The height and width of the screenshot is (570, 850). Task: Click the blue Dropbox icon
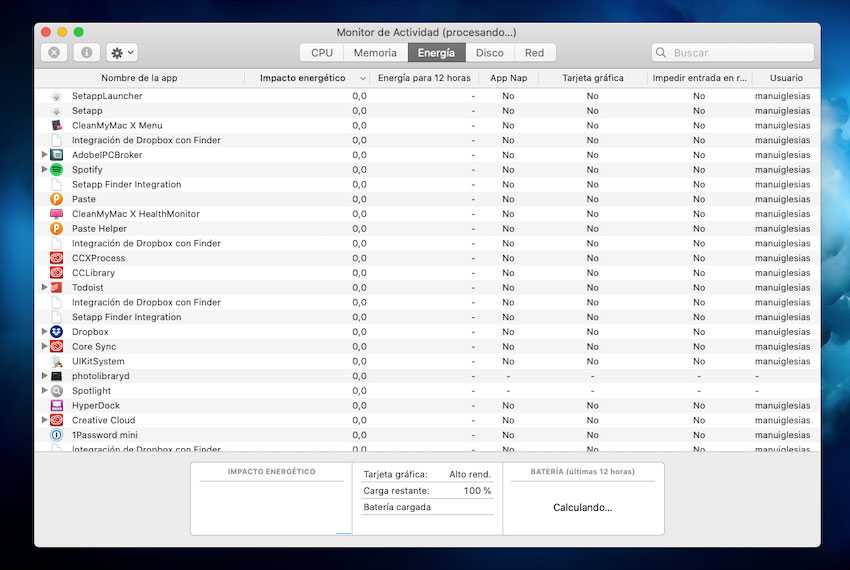coord(56,331)
